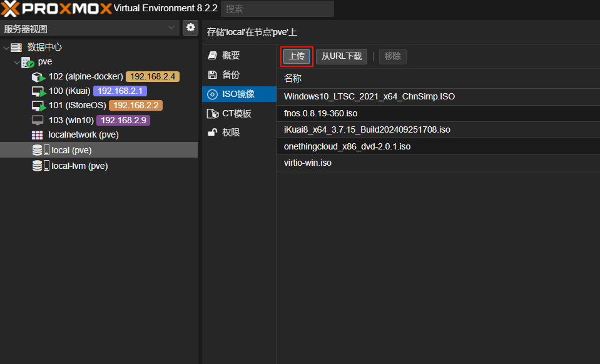Open the server view gear settings
600x364 pixels.
point(190,28)
